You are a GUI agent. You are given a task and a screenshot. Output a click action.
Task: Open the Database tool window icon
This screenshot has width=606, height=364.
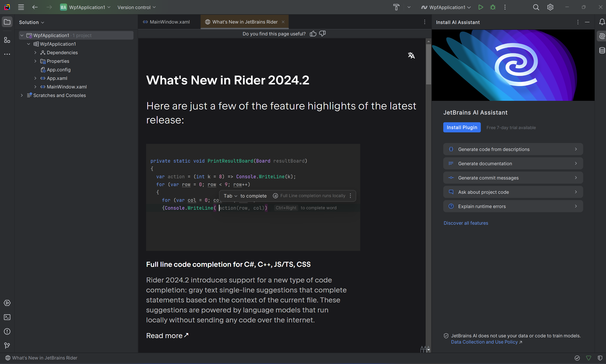602,51
